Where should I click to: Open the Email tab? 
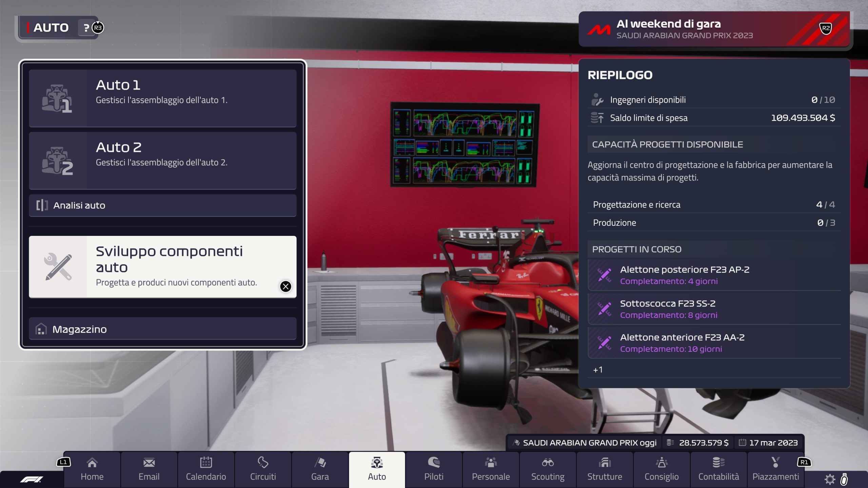coord(149,469)
